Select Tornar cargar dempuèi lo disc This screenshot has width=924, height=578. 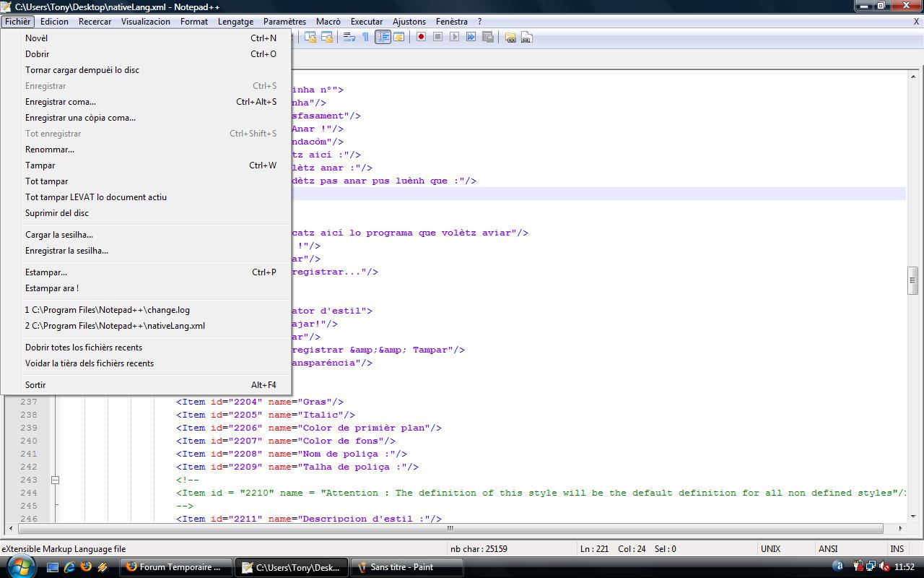click(x=147, y=70)
